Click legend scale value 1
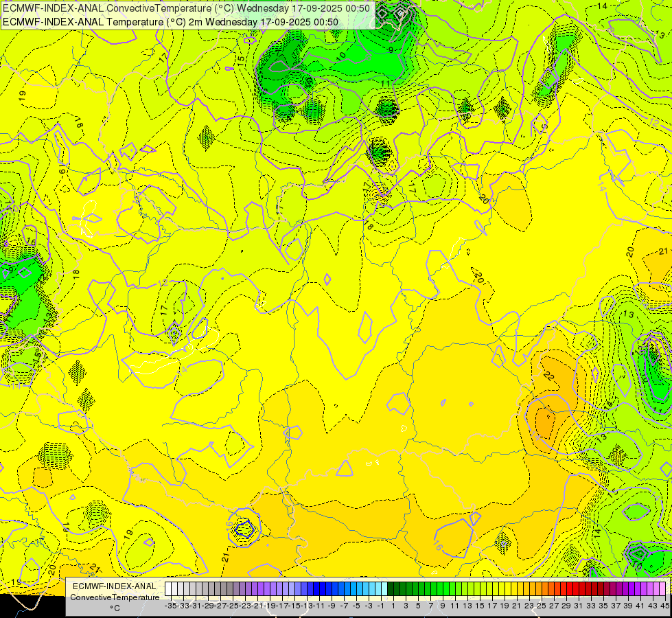672x618 pixels. (x=393, y=606)
